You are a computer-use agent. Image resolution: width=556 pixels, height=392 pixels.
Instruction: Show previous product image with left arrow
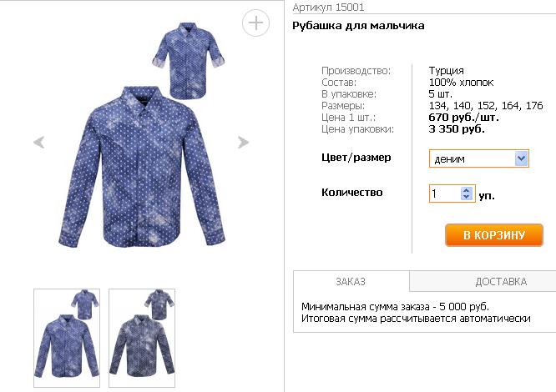pyautogui.click(x=38, y=142)
